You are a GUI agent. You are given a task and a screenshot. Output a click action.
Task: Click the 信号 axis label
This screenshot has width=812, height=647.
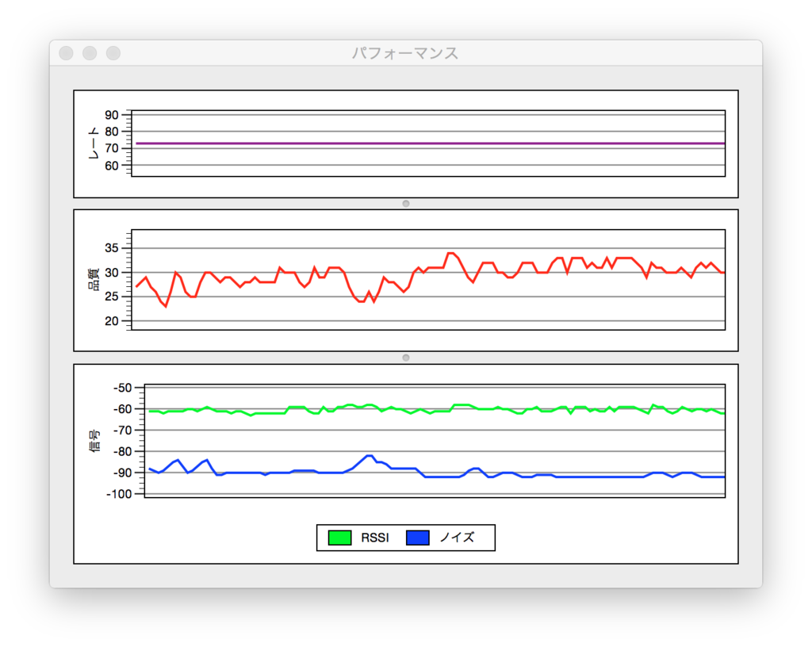click(94, 441)
